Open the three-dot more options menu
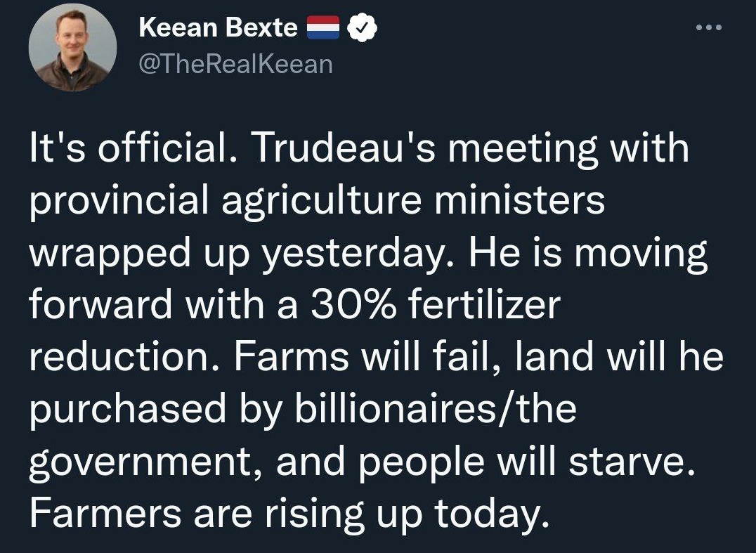Viewport: 756px width, 553px height. click(x=709, y=27)
